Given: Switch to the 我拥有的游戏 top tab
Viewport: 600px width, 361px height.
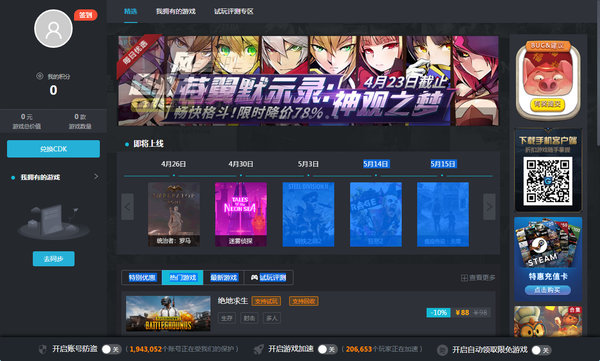Looking at the screenshot, I should (176, 11).
